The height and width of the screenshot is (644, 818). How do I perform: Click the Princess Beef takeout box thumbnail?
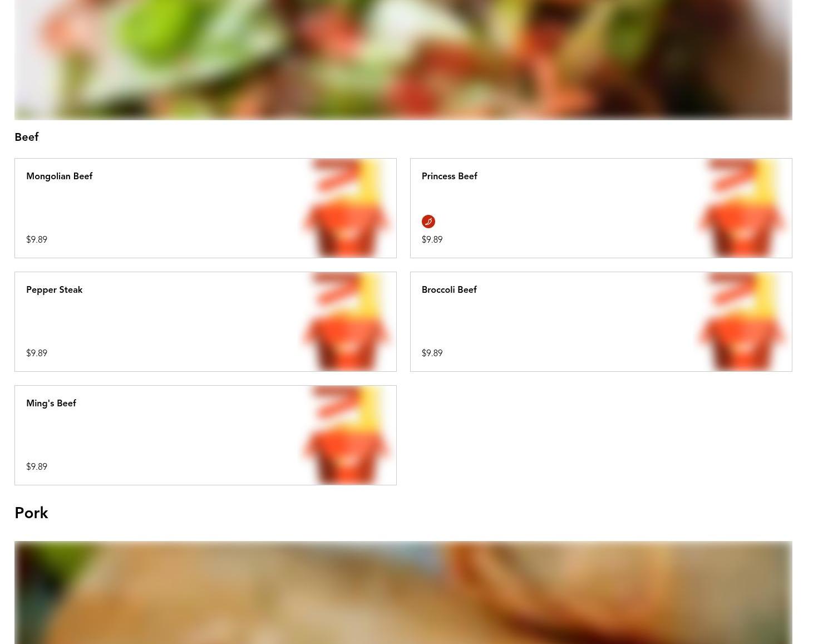(x=742, y=208)
